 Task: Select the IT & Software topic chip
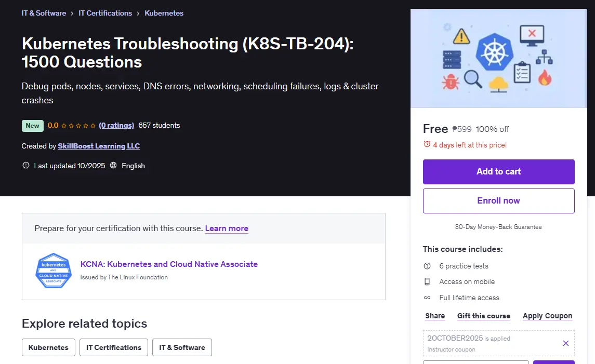pyautogui.click(x=182, y=347)
